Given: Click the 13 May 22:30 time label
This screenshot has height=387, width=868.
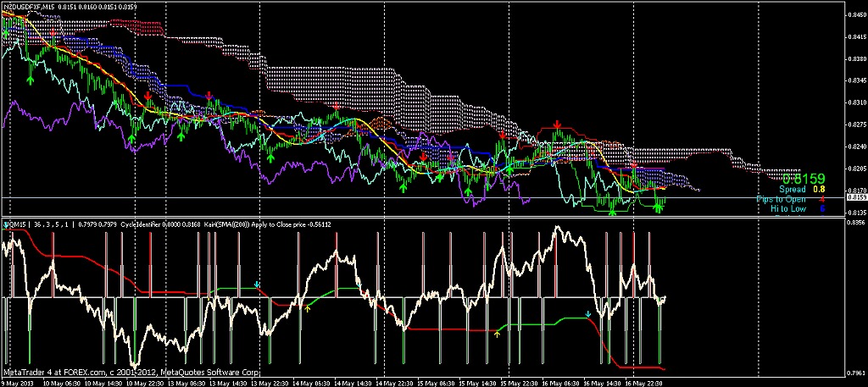Looking at the screenshot, I should point(269,383).
